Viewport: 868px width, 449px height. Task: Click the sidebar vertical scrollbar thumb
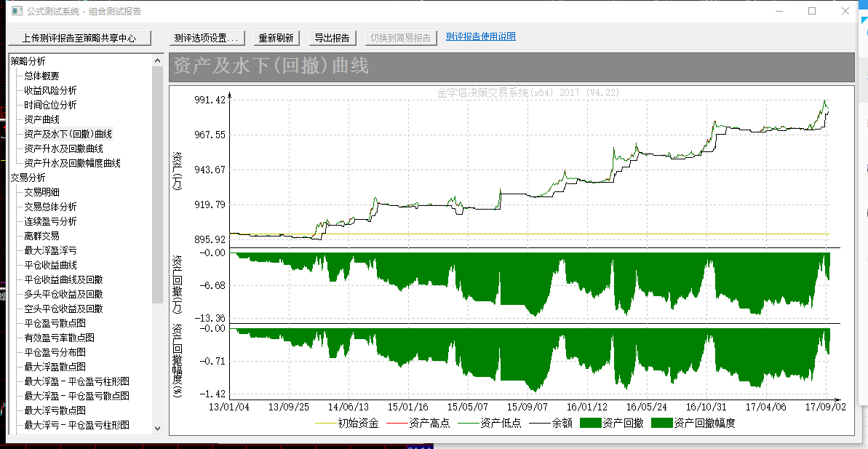click(x=157, y=182)
